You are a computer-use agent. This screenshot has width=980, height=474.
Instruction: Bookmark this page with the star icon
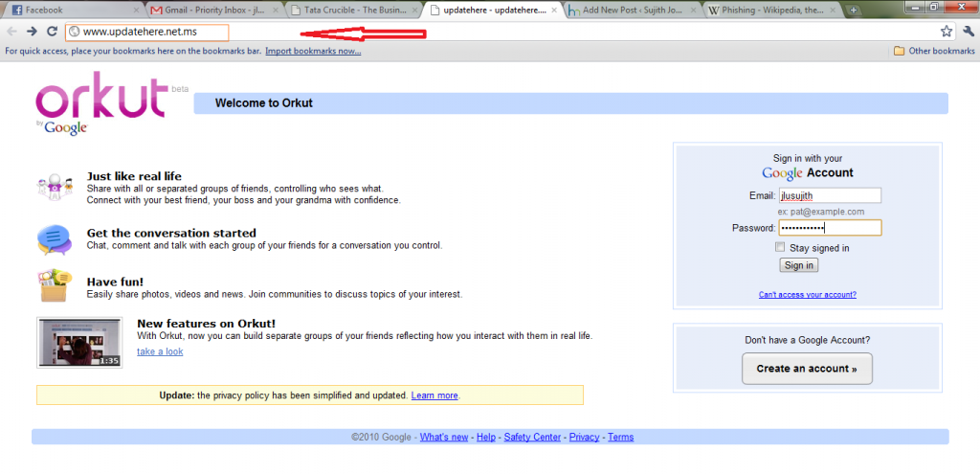[x=947, y=32]
